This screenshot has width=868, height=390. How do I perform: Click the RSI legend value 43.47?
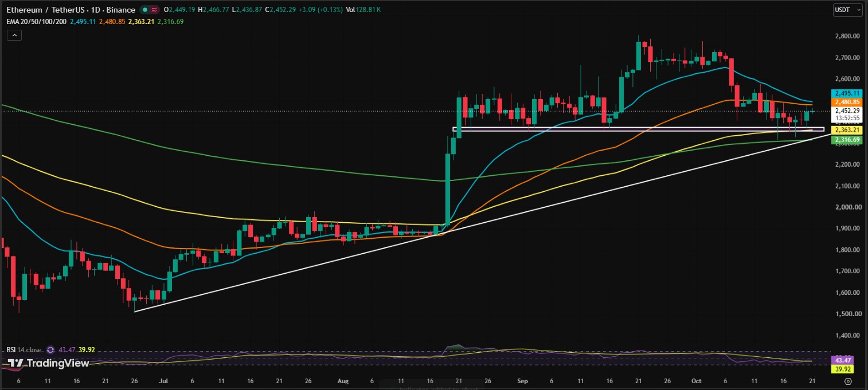(x=68, y=349)
